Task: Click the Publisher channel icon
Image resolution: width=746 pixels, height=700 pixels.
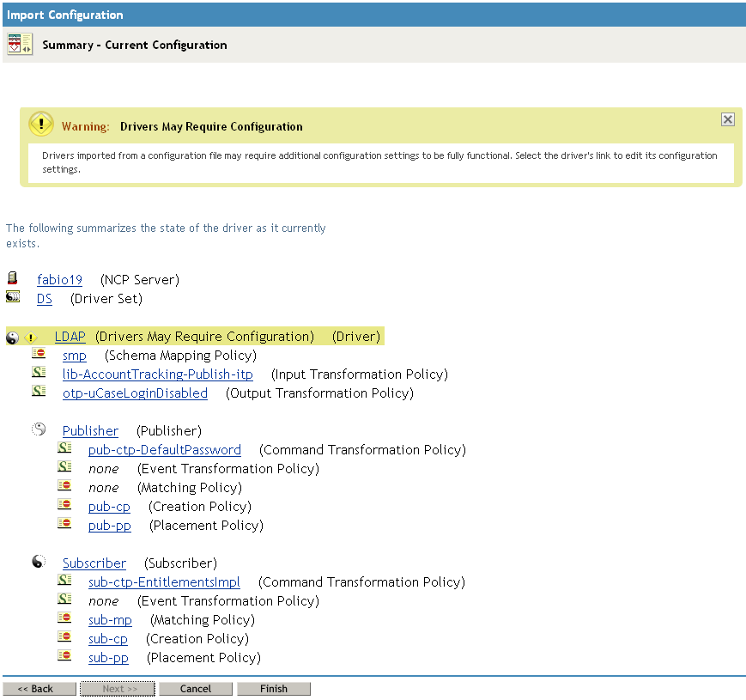Action: [39, 429]
